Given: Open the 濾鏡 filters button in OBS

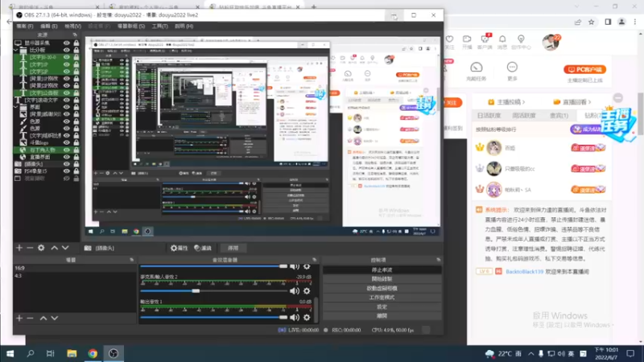Looking at the screenshot, I should [x=203, y=248].
